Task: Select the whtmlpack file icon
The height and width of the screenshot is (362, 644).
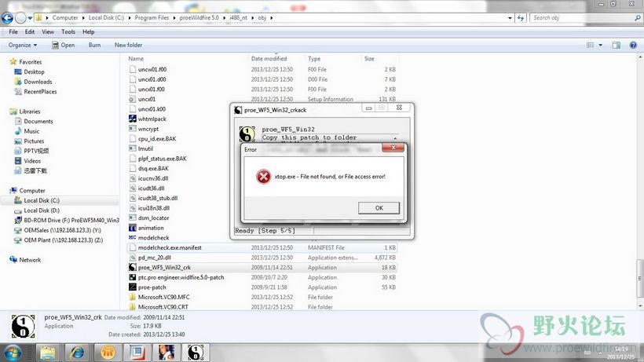Action: (x=132, y=119)
